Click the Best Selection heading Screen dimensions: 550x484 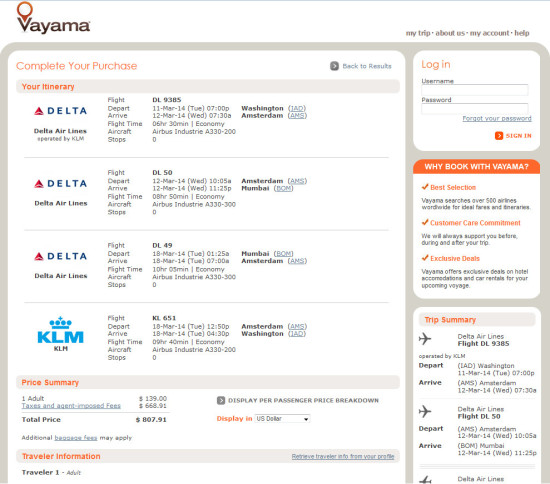pyautogui.click(x=453, y=187)
